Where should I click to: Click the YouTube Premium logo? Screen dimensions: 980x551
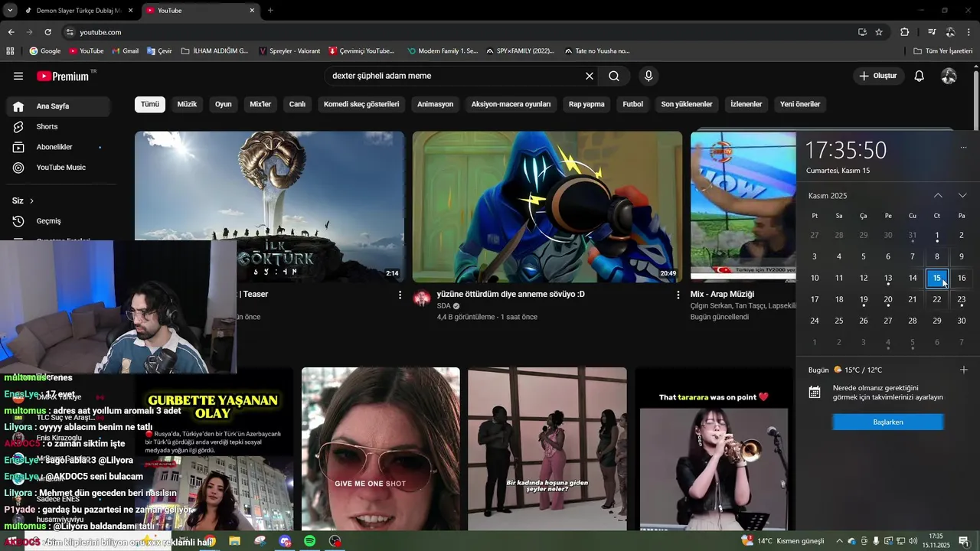click(63, 76)
